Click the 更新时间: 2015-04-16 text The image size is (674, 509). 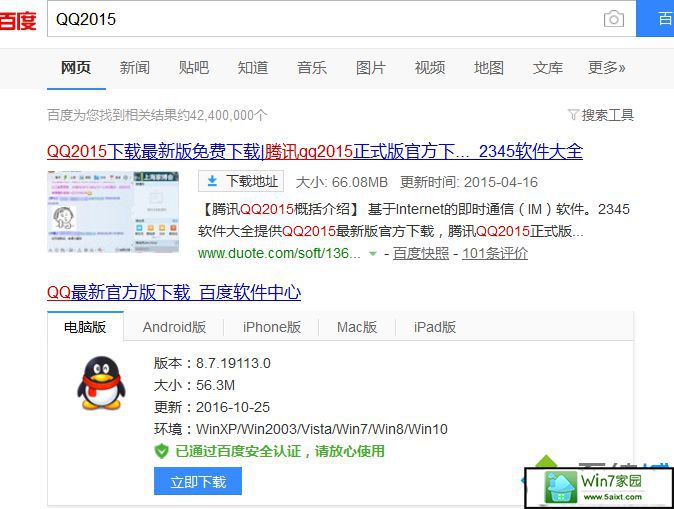point(469,182)
